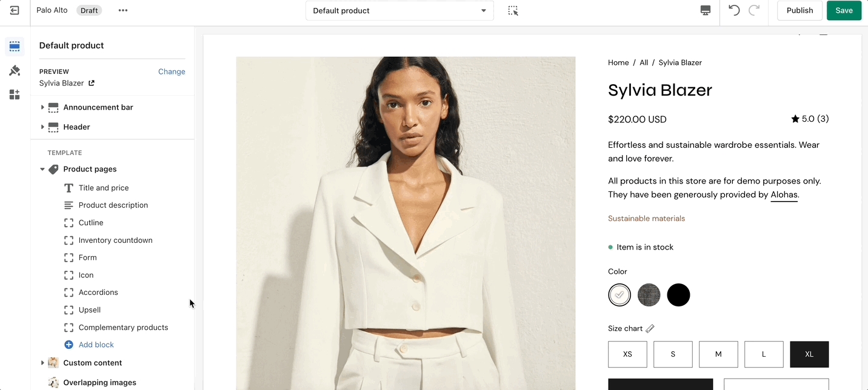Viewport: 868px width, 390px height.
Task: Click the exit editor icon
Action: pos(15,10)
